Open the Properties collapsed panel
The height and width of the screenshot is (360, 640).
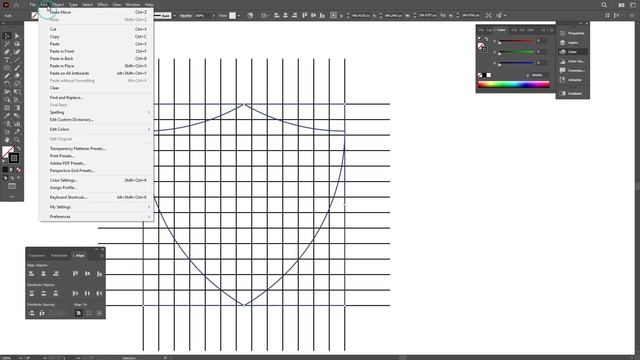573,33
